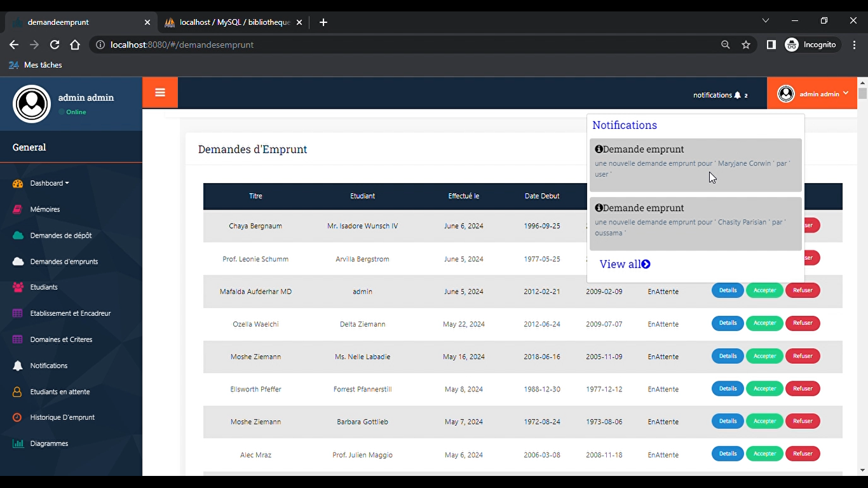Refuse the Moshe Ziemann request from Barbara Gottlieb
This screenshot has height=488, width=868.
coord(803,421)
